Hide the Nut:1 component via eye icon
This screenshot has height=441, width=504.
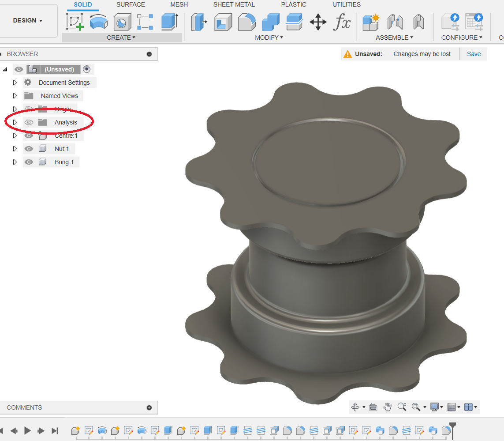[x=29, y=149]
